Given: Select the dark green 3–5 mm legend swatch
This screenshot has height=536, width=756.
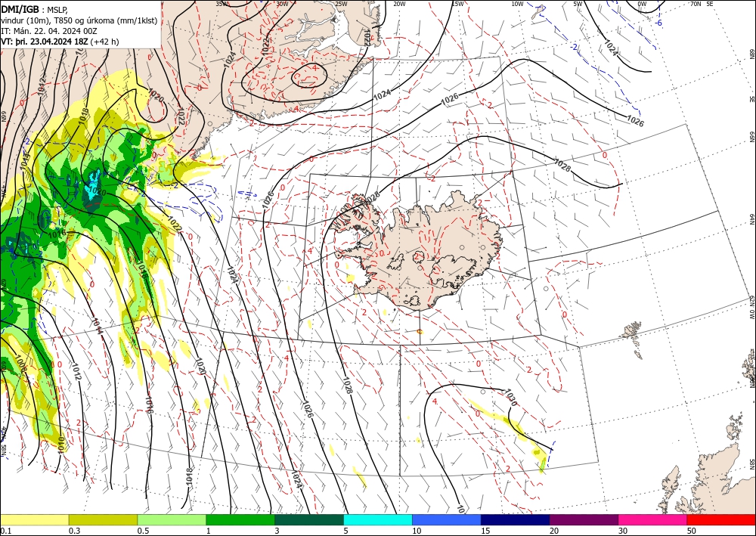Looking at the screenshot, I should [309, 519].
